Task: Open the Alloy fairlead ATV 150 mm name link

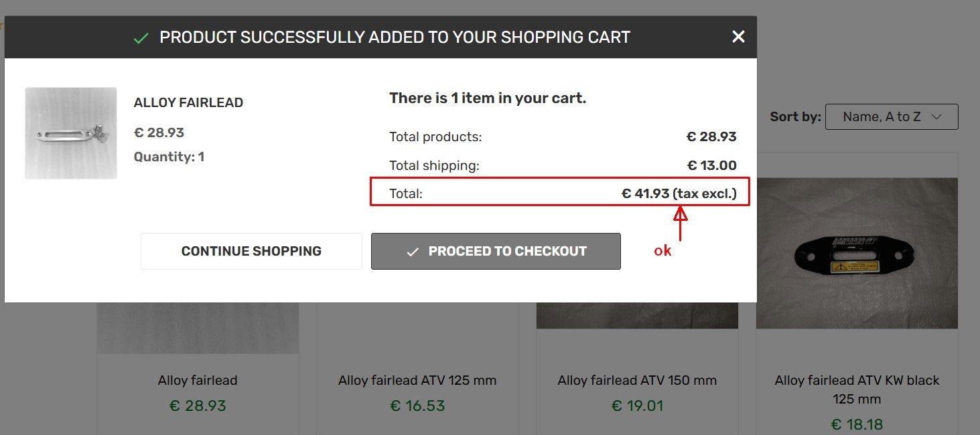Action: click(x=637, y=381)
